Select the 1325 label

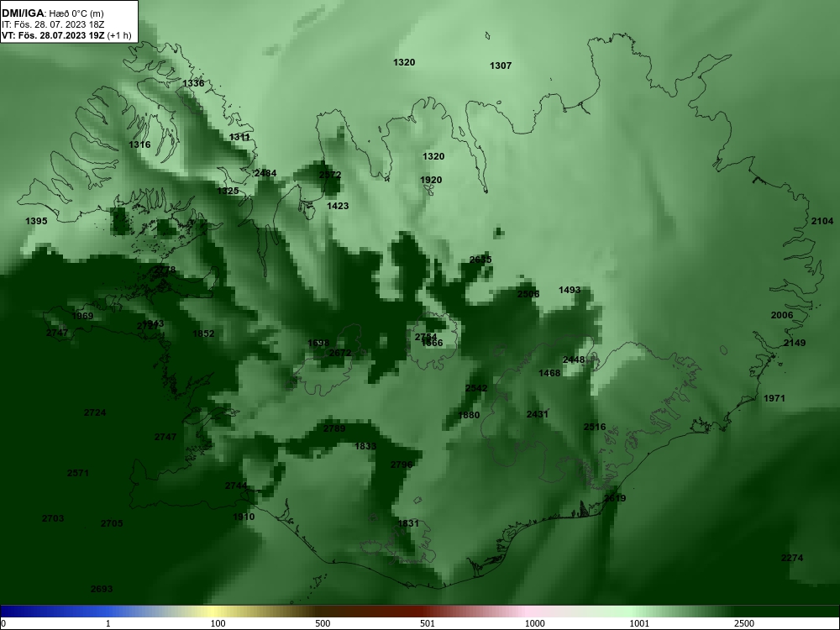coord(228,190)
